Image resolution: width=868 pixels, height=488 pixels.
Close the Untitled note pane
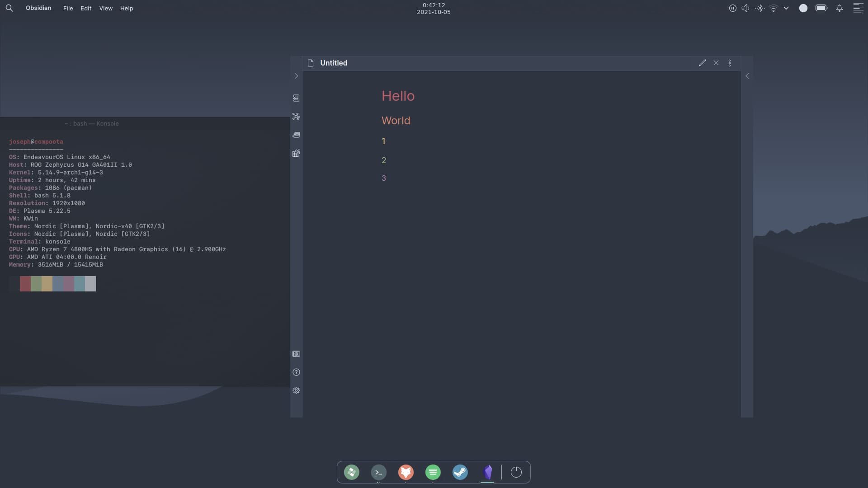pos(716,63)
